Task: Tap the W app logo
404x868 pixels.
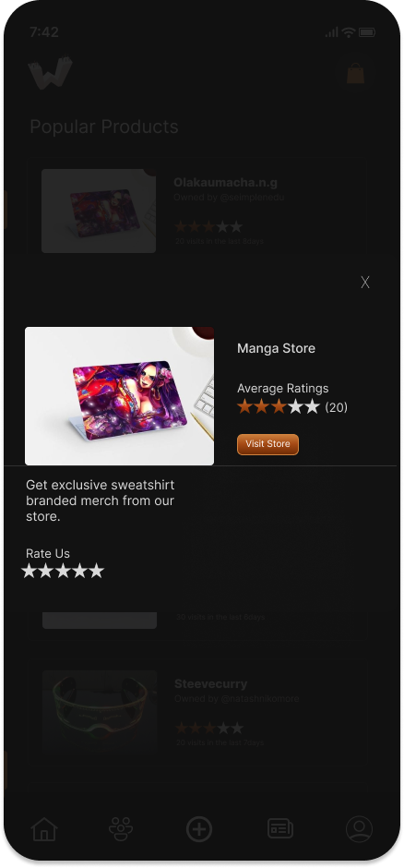Action: pyautogui.click(x=51, y=72)
